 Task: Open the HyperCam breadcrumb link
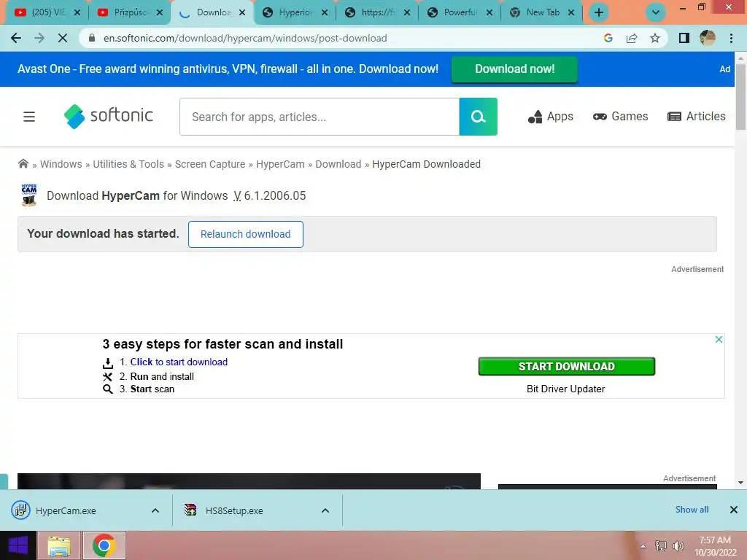(280, 164)
